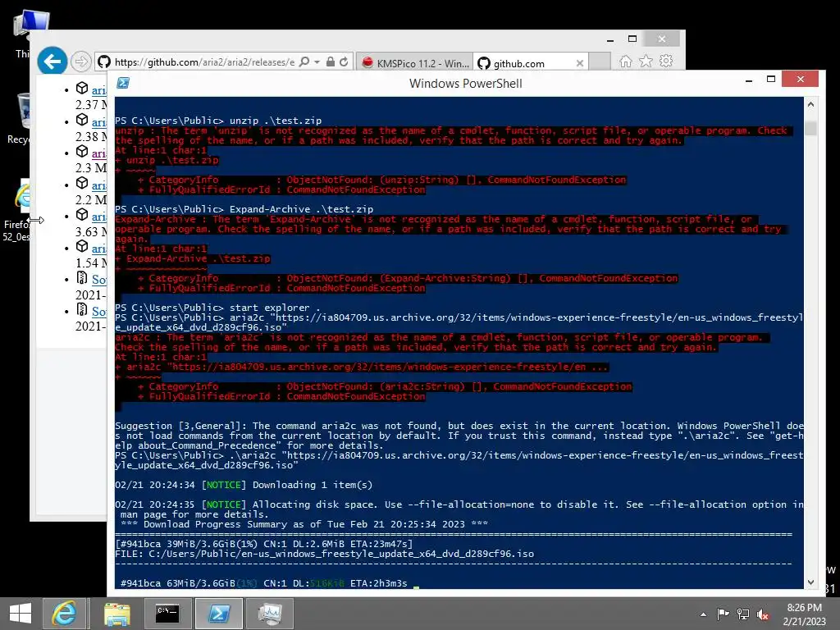This screenshot has width=840, height=630.
Task: Open IE tools gear menu
Action: tap(666, 62)
